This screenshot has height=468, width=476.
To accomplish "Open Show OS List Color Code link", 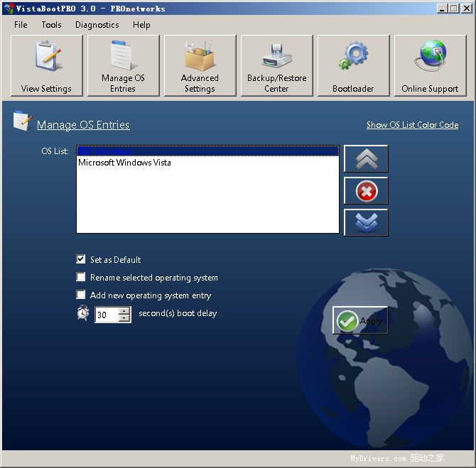I will [412, 125].
